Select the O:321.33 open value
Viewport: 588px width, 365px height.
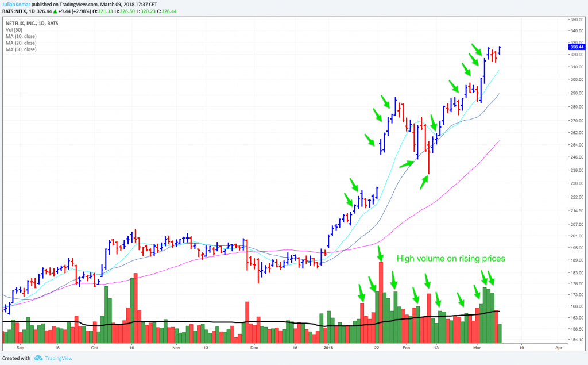pos(103,11)
